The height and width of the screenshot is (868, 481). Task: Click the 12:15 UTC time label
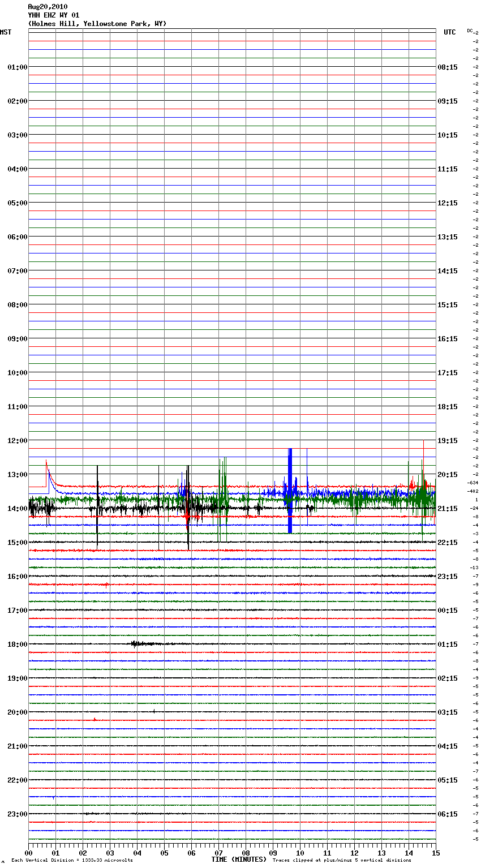tap(448, 203)
